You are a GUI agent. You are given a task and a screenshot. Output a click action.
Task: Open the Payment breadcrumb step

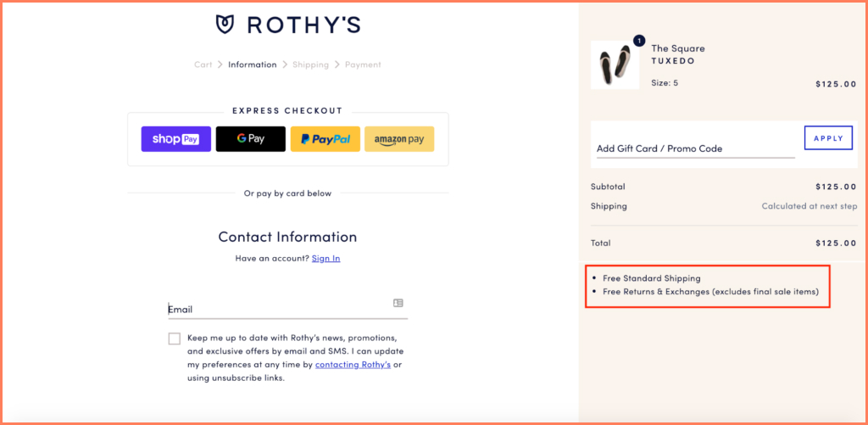coord(363,64)
